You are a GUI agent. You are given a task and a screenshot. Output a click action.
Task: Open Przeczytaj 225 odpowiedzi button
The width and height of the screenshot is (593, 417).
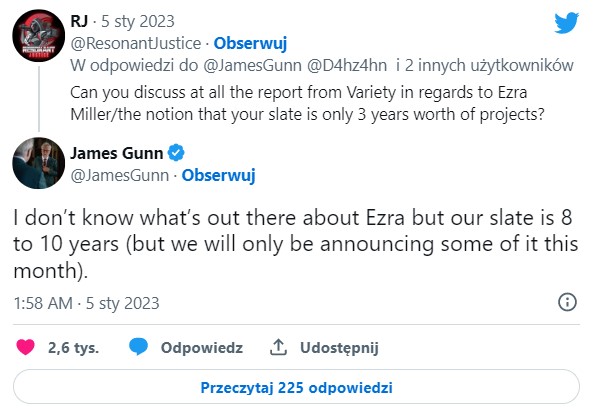(x=296, y=387)
